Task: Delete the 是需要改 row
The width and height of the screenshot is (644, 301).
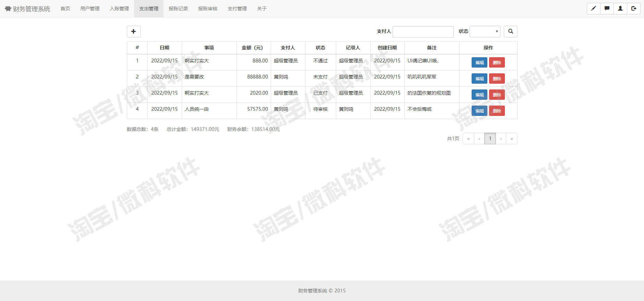Action: (x=497, y=79)
